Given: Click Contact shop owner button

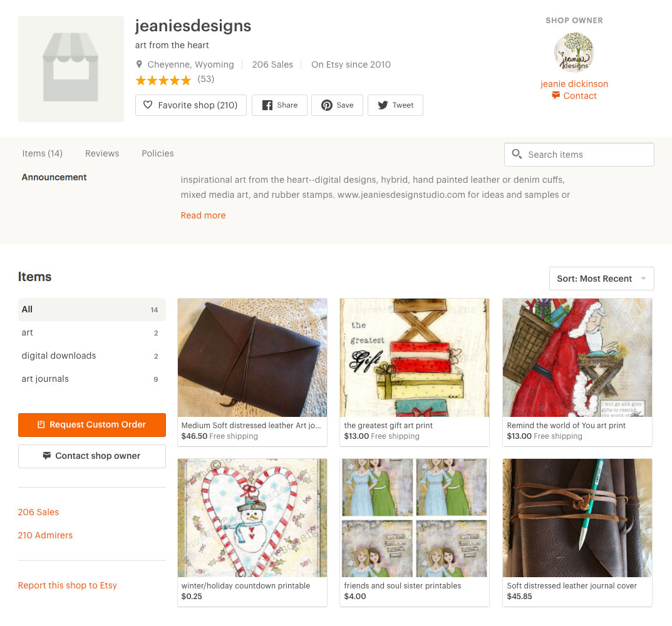Looking at the screenshot, I should [x=91, y=456].
